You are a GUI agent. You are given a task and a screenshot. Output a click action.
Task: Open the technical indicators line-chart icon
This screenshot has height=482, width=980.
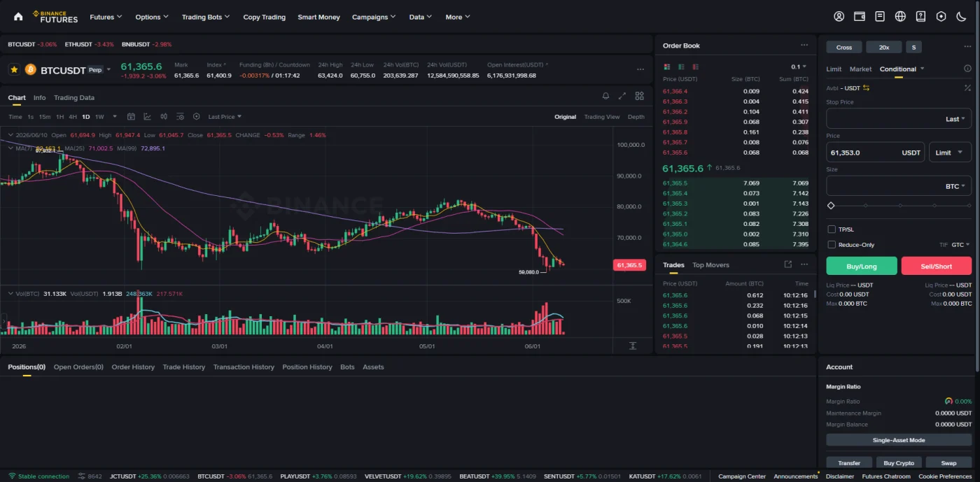(147, 117)
